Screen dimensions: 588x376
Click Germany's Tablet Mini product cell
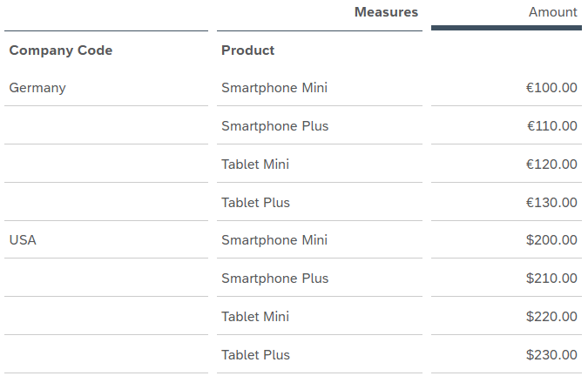255,164
